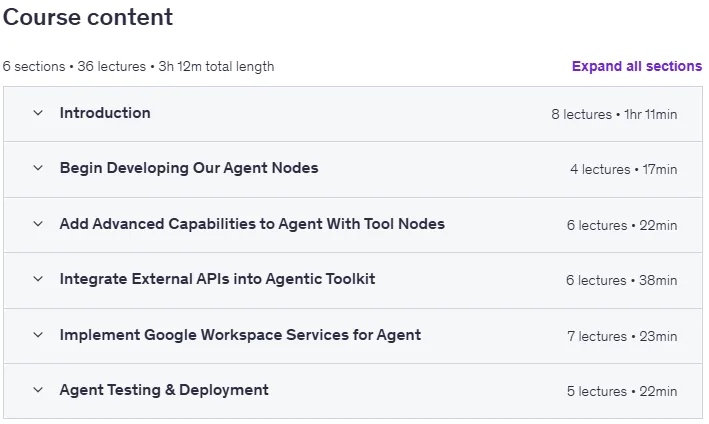Expand the Introduction section chevron
709x424 pixels.
[38, 113]
